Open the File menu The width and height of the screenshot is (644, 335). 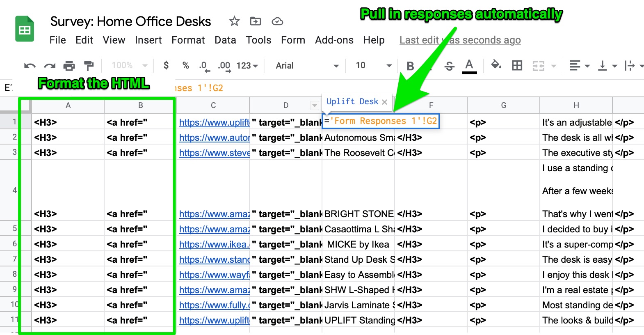pyautogui.click(x=57, y=40)
